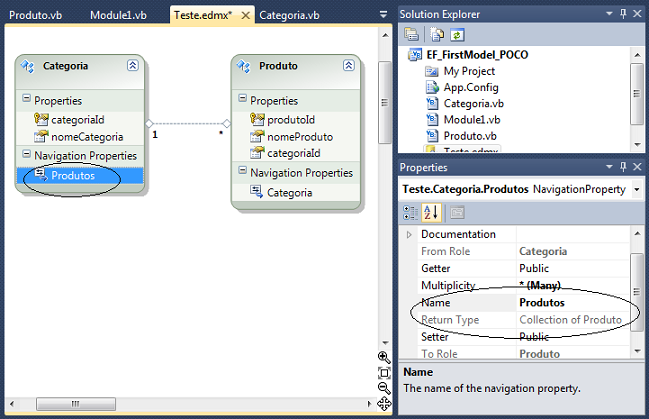Zoom in on the designer diagram
Viewport: 649px width, 419px height.
point(384,357)
